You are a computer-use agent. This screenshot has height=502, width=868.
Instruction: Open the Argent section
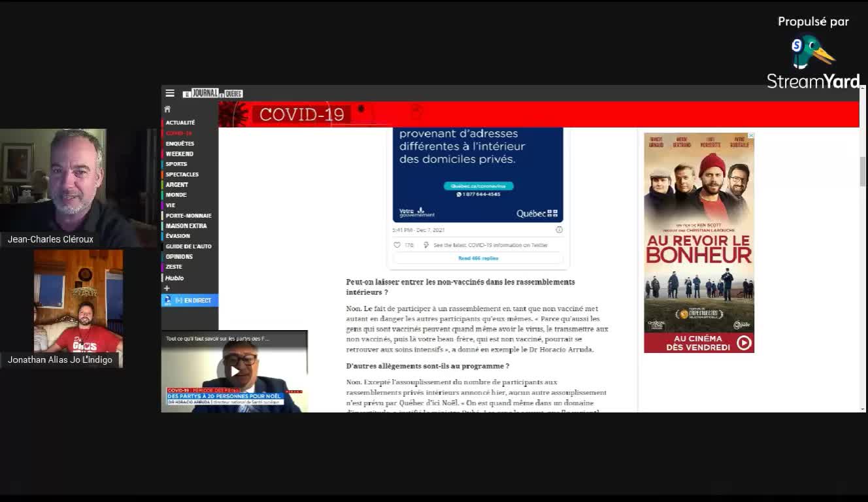[x=176, y=185]
